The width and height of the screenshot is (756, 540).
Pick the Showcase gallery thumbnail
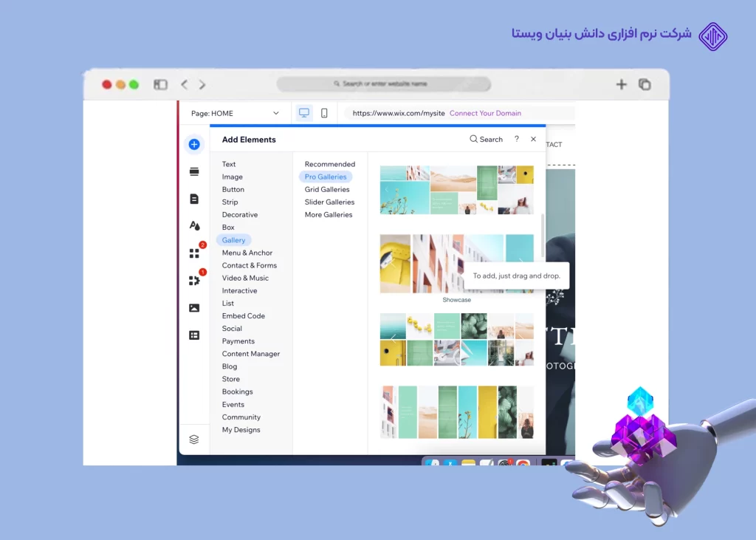tap(456, 264)
